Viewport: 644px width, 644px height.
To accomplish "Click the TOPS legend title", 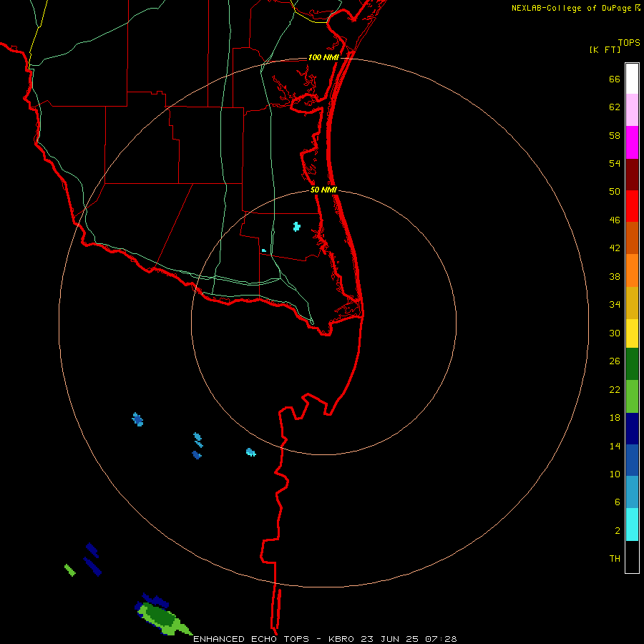I will coord(629,42).
